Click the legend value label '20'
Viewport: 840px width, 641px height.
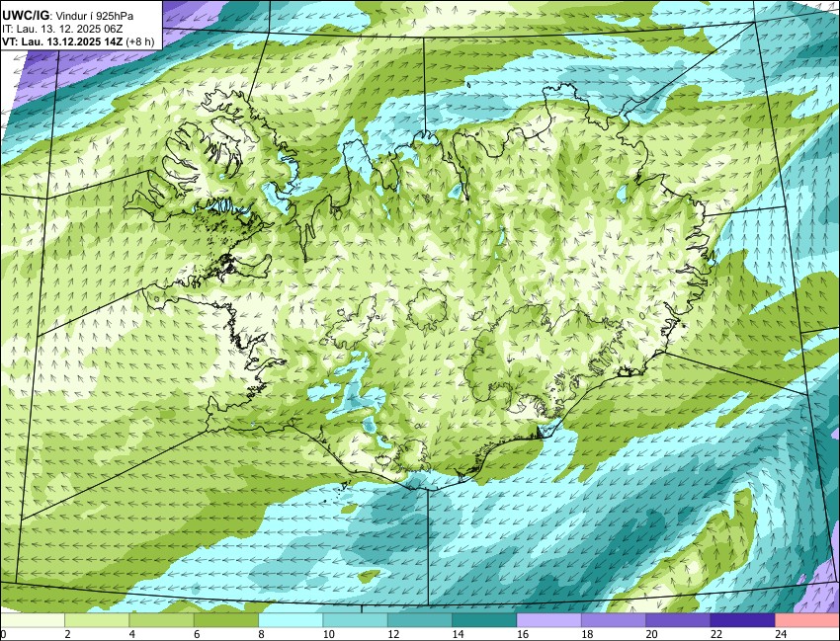coord(651,634)
